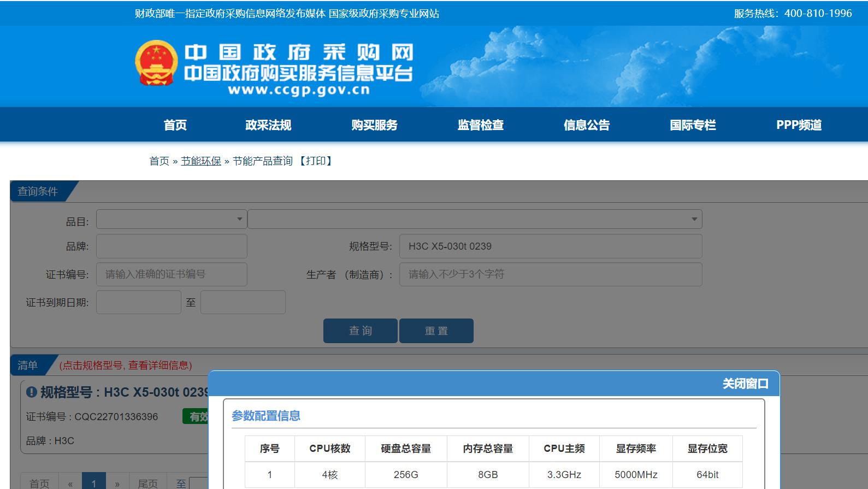Open the 政采法规 navigation item
Screen dimensions: 868x489
click(268, 125)
